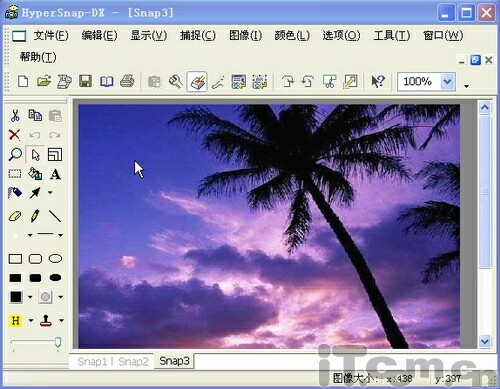Click the Open folder icon
Screen dimensions: 500x389
[44, 81]
